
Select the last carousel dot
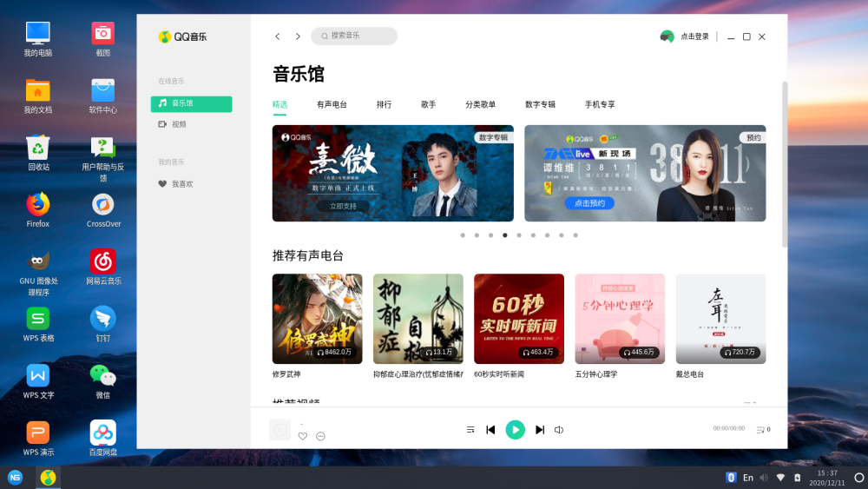tap(575, 235)
